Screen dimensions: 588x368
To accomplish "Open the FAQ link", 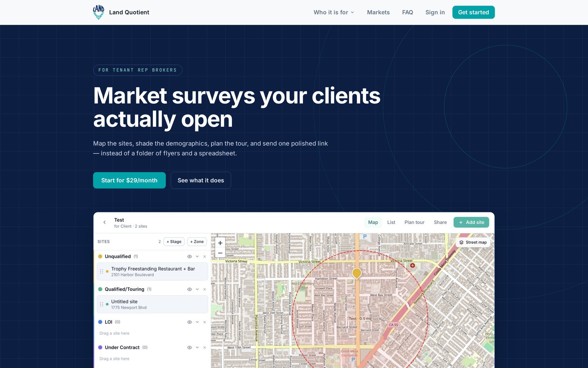I will 408,12.
